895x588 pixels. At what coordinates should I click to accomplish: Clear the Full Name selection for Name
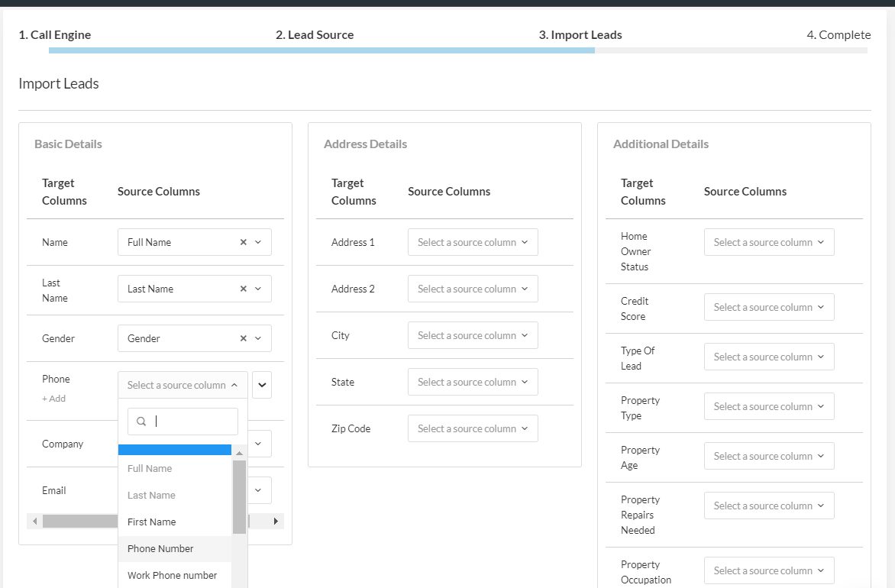tap(243, 242)
